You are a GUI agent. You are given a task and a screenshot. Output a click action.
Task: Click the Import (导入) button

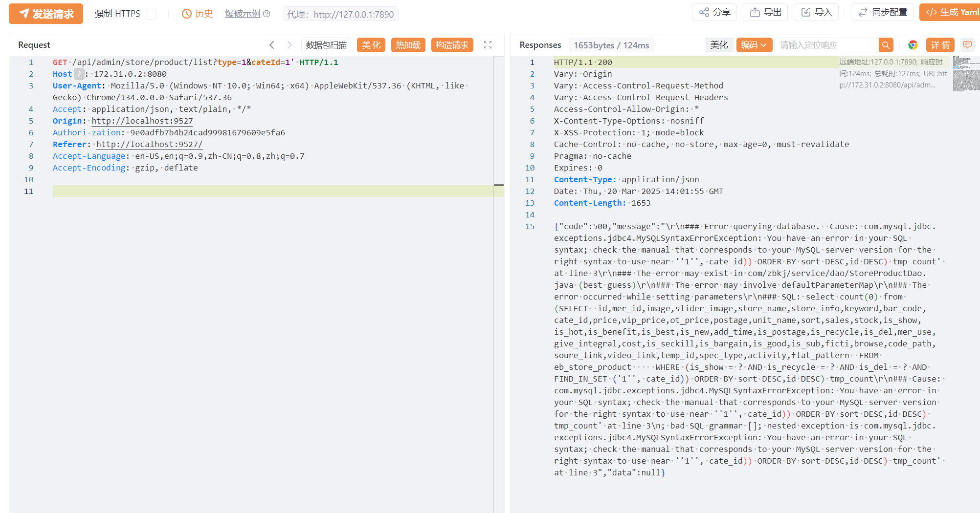pyautogui.click(x=816, y=12)
